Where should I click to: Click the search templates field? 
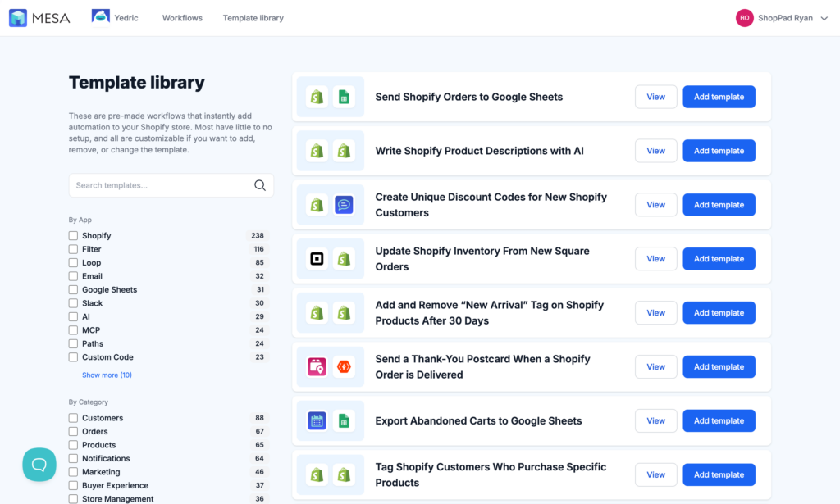pyautogui.click(x=156, y=185)
